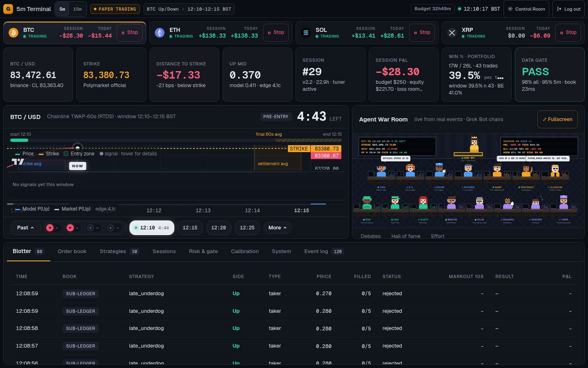Expand the More windows menu
Screen dimensions: 588x368
point(278,228)
